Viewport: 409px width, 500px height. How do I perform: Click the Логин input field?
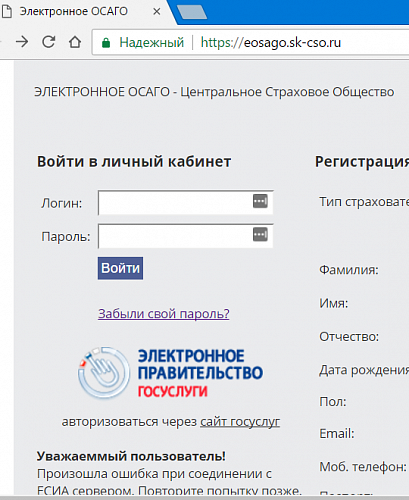coord(186,202)
